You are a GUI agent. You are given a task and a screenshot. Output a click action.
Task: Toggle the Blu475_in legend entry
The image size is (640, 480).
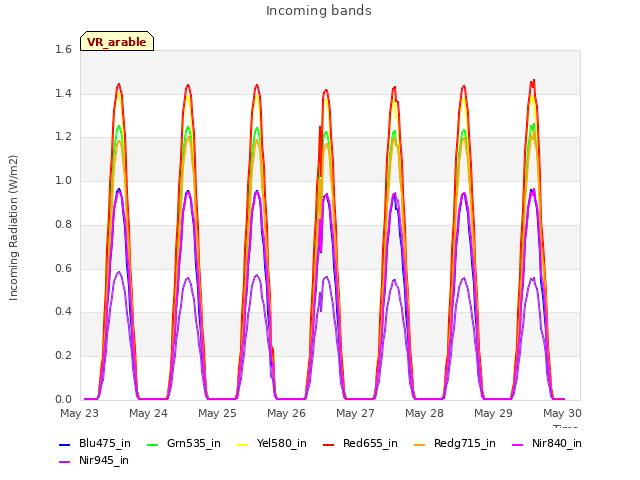[x=95, y=444]
